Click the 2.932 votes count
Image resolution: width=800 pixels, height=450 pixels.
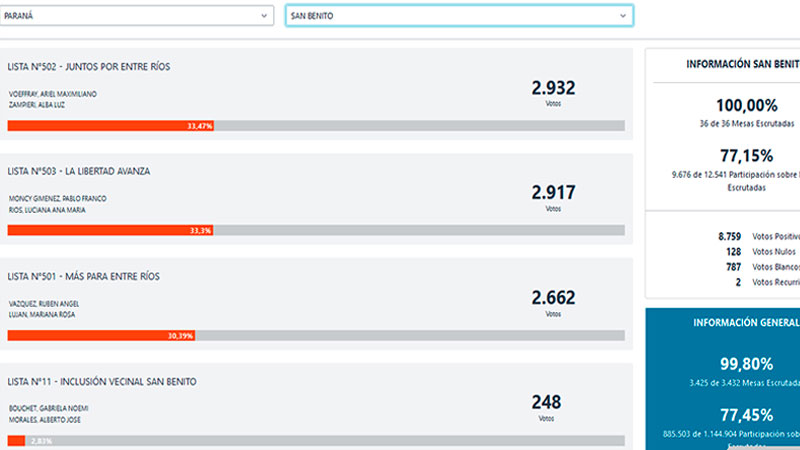click(553, 88)
